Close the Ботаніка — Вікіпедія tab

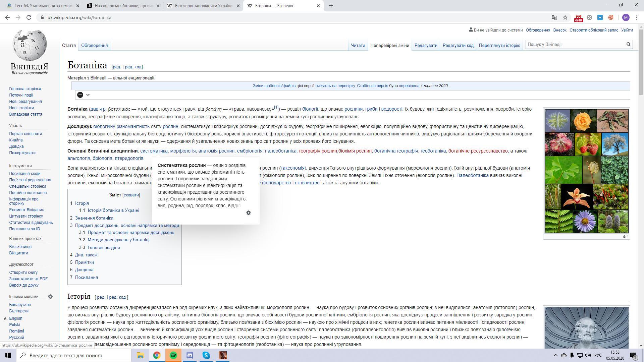point(318,6)
